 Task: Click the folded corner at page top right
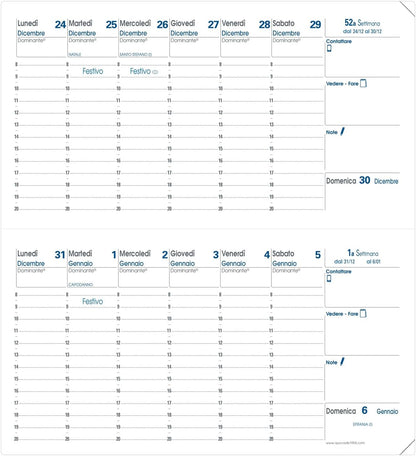click(x=407, y=8)
